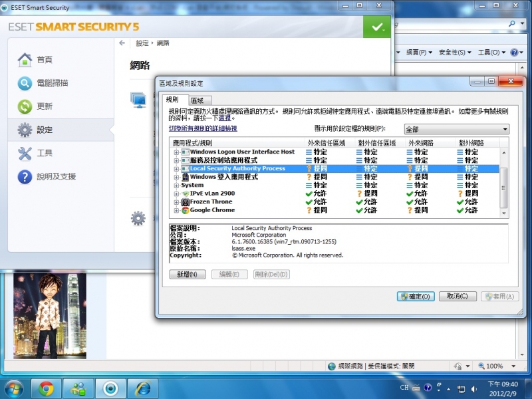Screen dimensions: 532x399
Task: Click the network tray icon
Action: [462, 389]
